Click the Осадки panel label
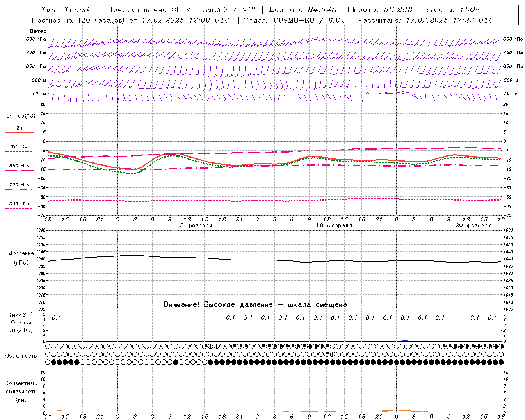Screen dimensions: 525x420 click(21, 322)
